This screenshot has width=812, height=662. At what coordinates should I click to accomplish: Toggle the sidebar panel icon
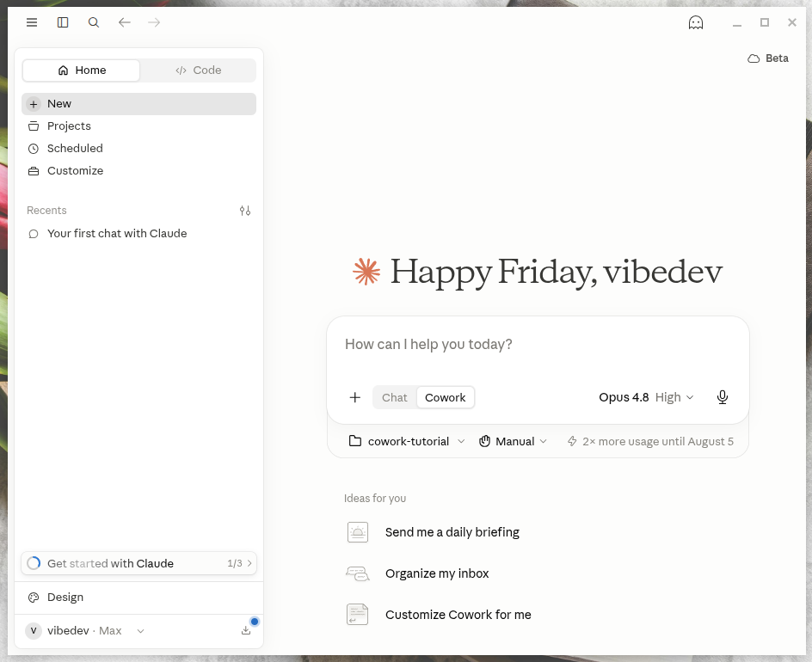63,22
